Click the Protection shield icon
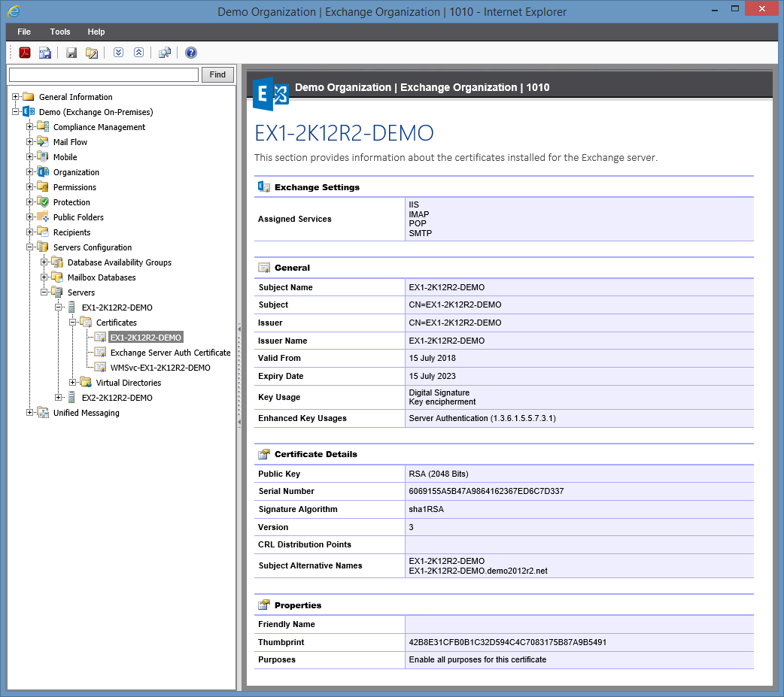The width and height of the screenshot is (784, 697). pos(43,202)
